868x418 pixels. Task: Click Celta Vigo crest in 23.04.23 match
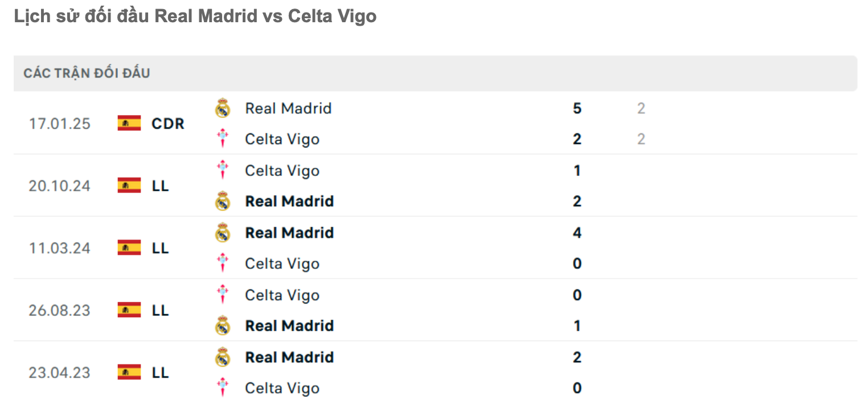pos(223,388)
